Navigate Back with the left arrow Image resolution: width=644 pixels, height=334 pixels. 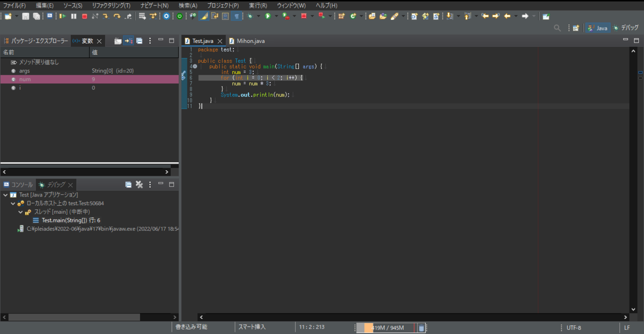click(x=507, y=16)
